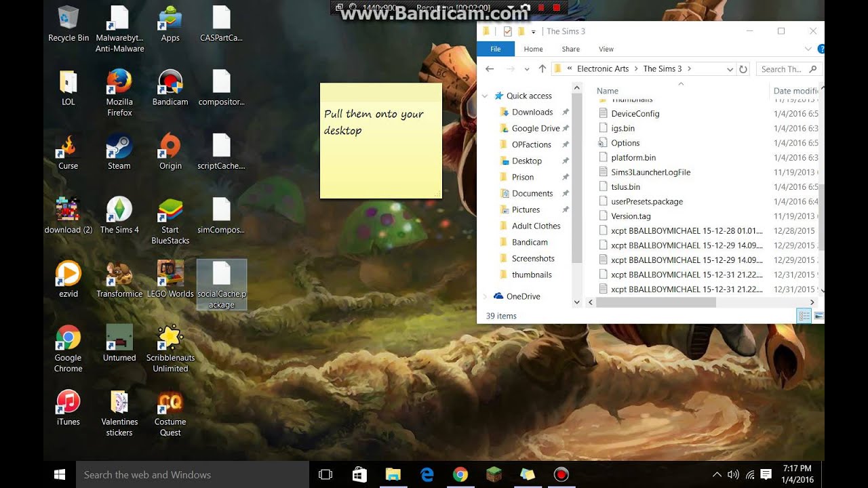868x488 pixels.
Task: Open iTunes from the desktop
Action: point(68,407)
